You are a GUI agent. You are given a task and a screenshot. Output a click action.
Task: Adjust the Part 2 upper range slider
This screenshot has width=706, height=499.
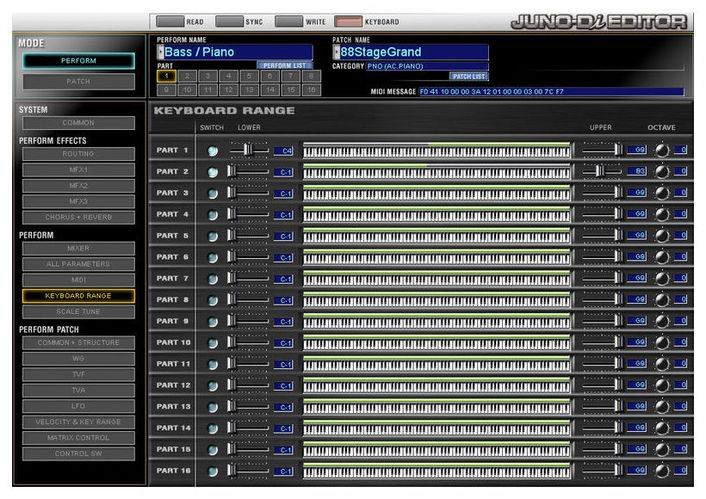point(599,171)
